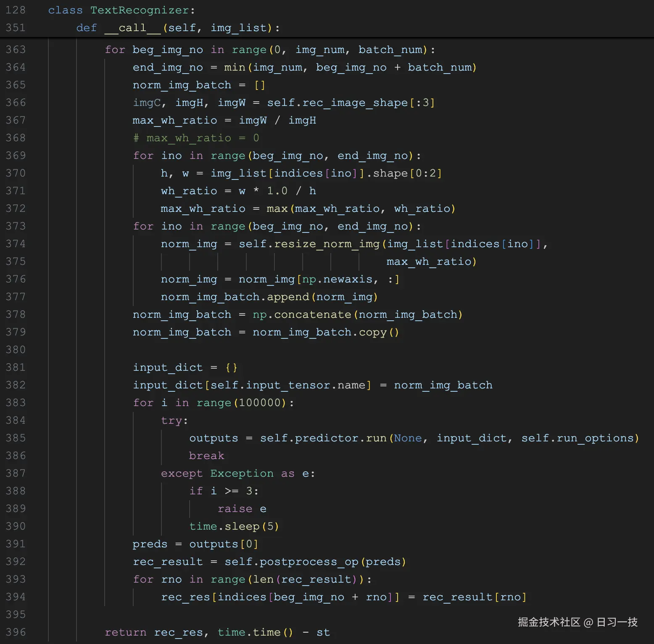Image resolution: width=654 pixels, height=644 pixels.
Task: Click 'rec_result[rno]' on line 394
Action: 475,597
